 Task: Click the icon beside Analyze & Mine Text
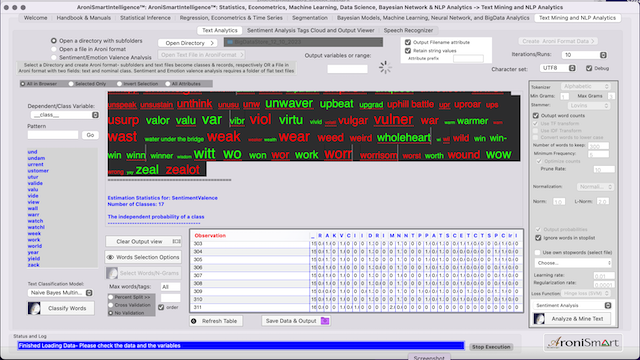click(539, 318)
